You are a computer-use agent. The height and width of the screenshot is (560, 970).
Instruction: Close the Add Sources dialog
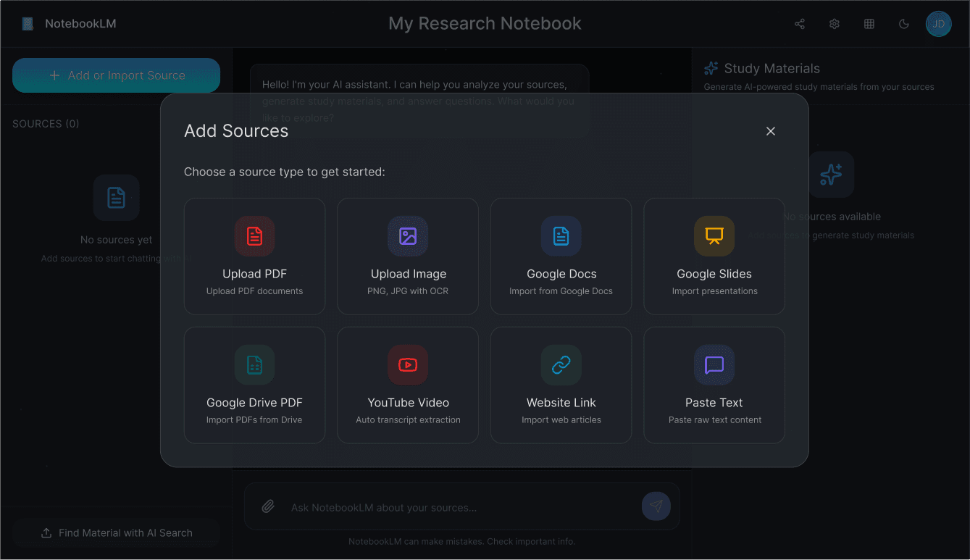click(x=771, y=131)
